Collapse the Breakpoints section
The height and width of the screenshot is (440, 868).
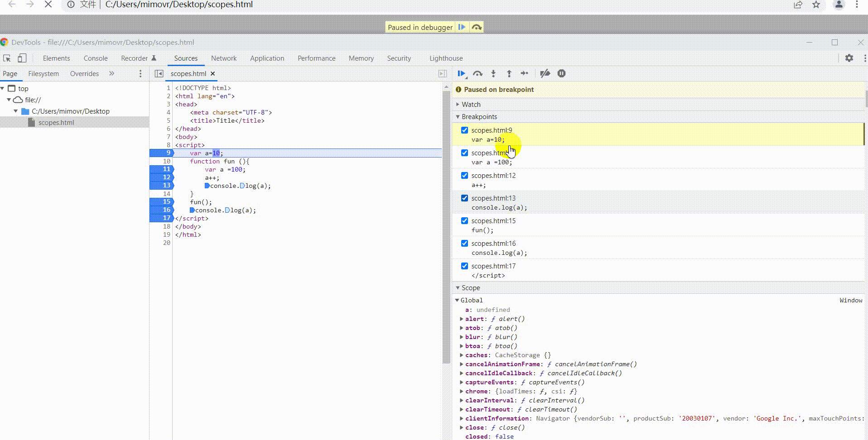click(x=458, y=116)
